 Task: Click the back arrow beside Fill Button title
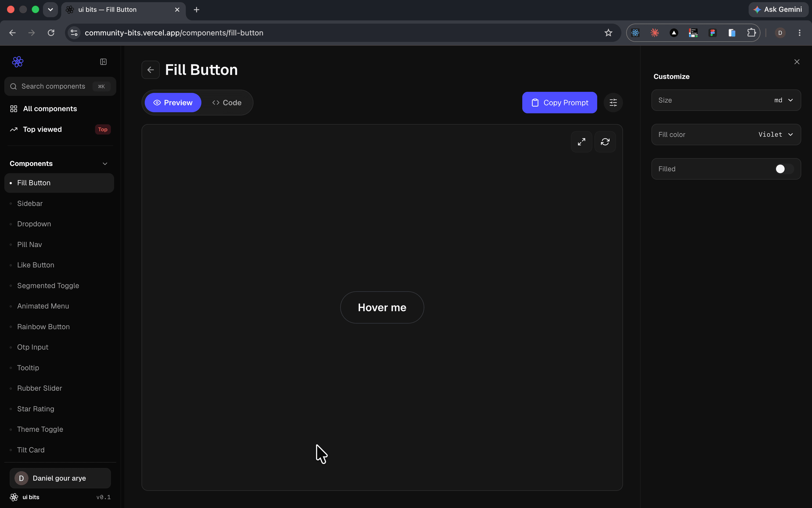pos(151,70)
